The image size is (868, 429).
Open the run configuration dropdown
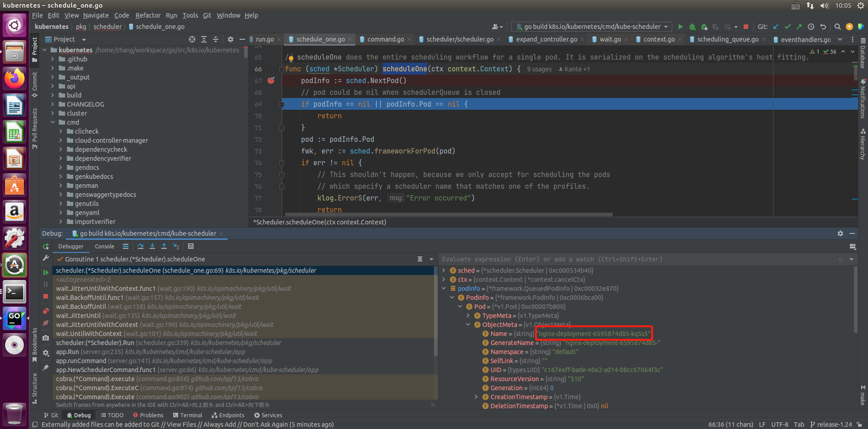click(x=592, y=27)
